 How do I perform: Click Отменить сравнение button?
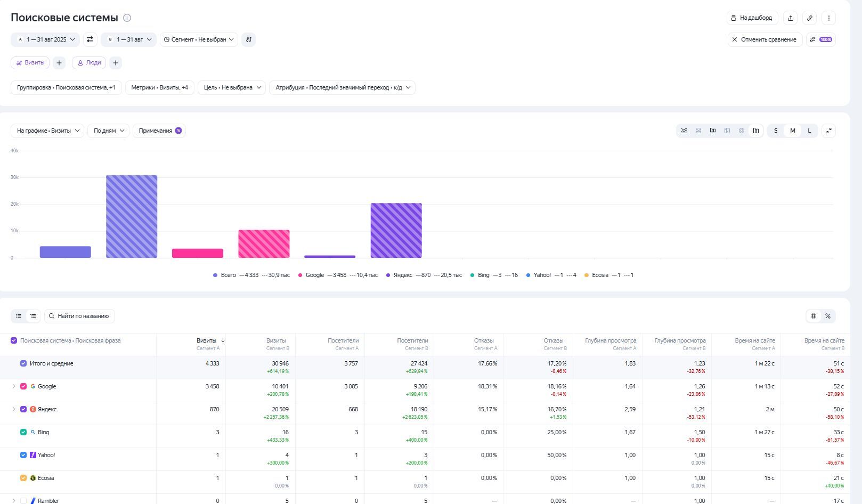pos(765,39)
